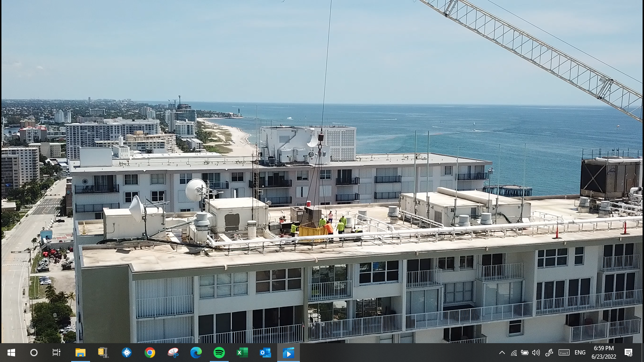Image resolution: width=644 pixels, height=362 pixels.
Task: Open File Explorer from the taskbar
Action: point(80,353)
